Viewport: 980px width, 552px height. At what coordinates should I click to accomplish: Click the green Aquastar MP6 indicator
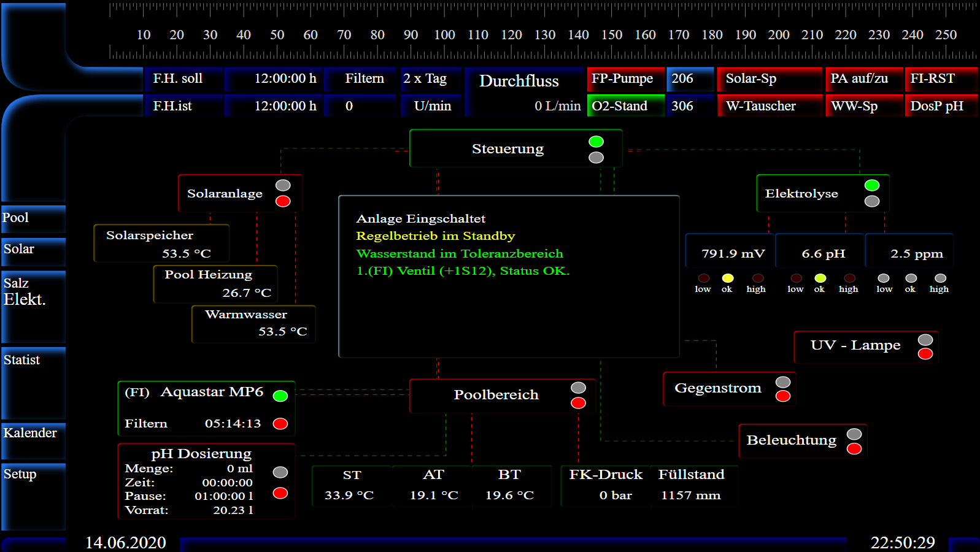coord(280,396)
